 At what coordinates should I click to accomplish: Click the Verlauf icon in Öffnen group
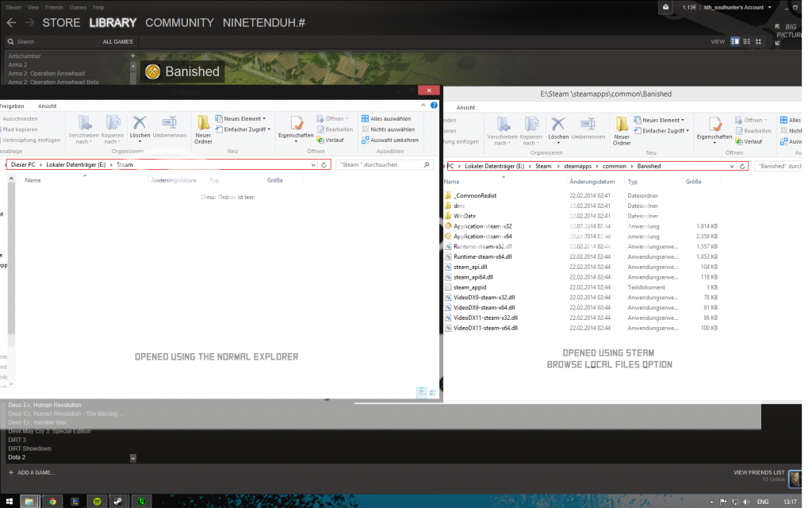click(x=320, y=140)
